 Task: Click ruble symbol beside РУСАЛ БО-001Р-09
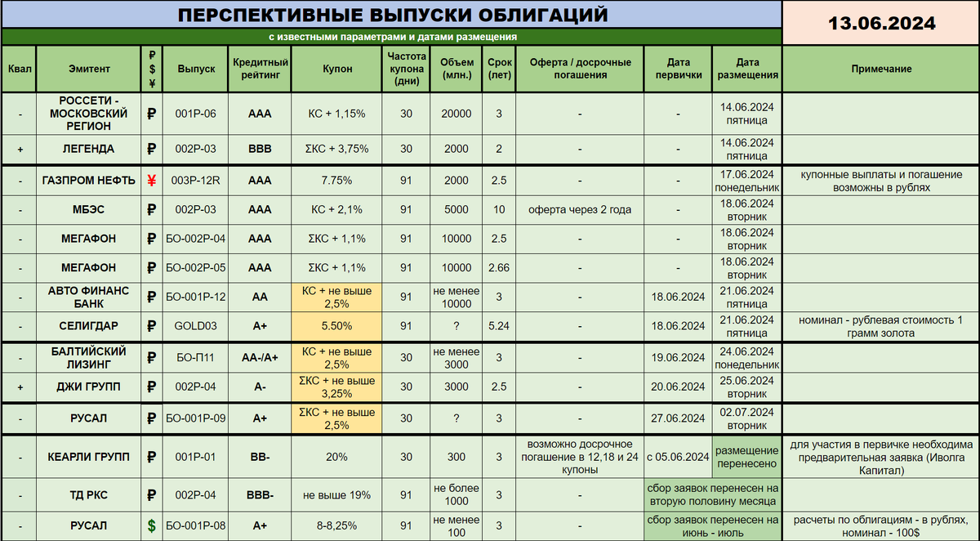[x=151, y=418]
